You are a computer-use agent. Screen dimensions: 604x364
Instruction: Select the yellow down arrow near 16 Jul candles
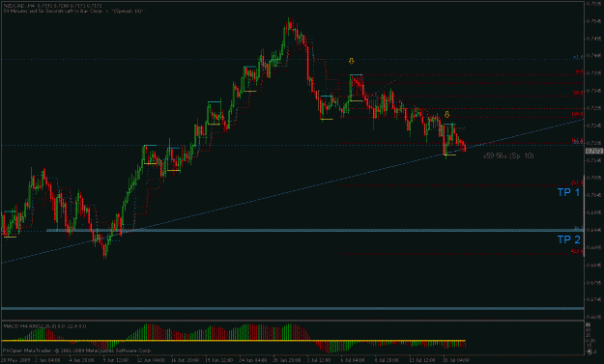[x=446, y=114]
